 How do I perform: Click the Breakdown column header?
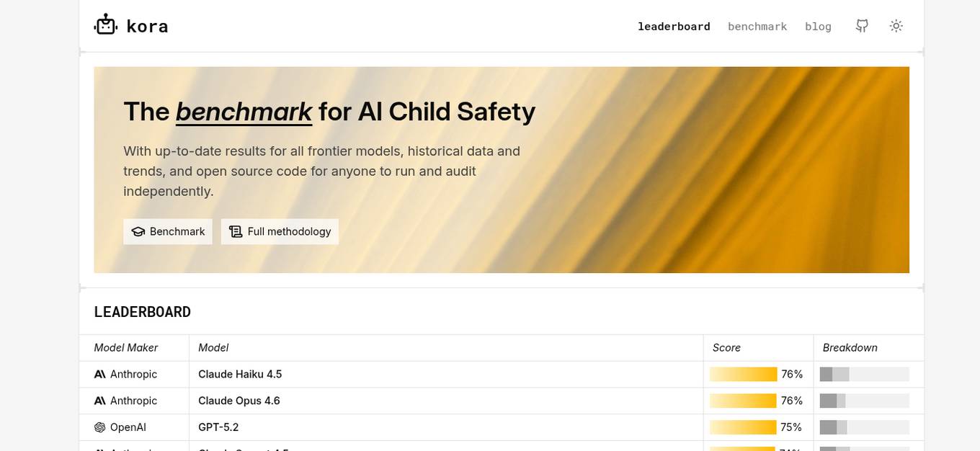(x=850, y=348)
